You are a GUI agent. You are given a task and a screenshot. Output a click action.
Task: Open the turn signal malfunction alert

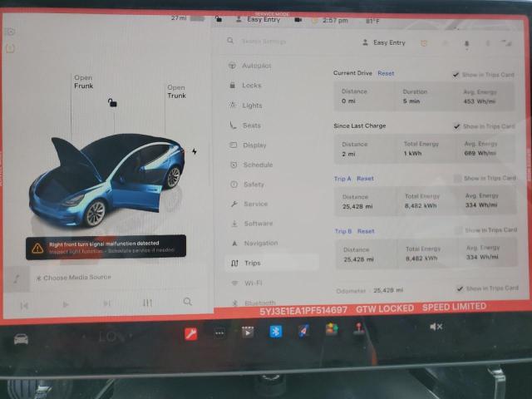[106, 248]
